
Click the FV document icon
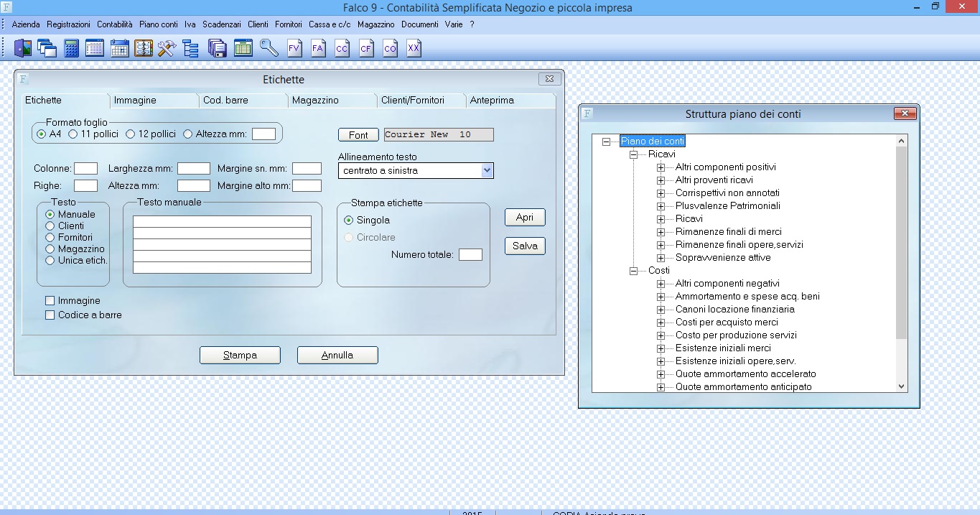click(294, 48)
